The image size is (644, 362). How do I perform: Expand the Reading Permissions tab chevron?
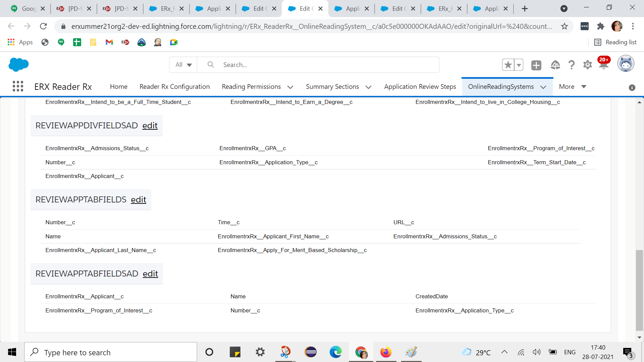point(290,87)
